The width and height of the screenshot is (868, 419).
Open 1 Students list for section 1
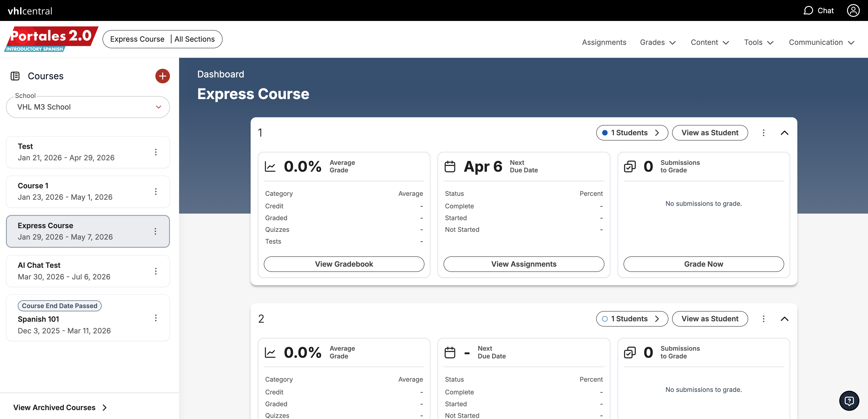pos(632,133)
